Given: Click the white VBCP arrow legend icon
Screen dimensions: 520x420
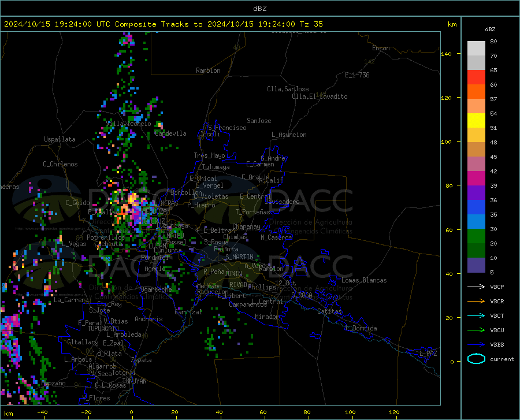Looking at the screenshot, I should (476, 287).
